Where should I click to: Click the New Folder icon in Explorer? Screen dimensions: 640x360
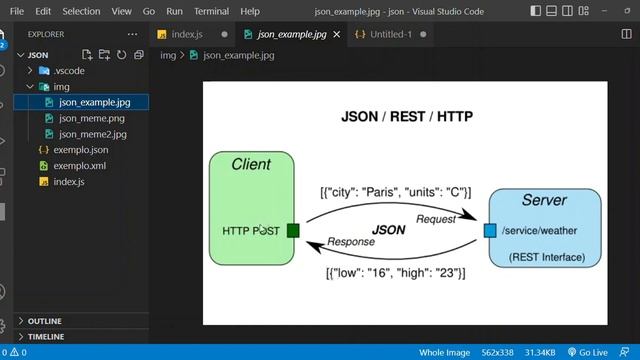click(104, 55)
